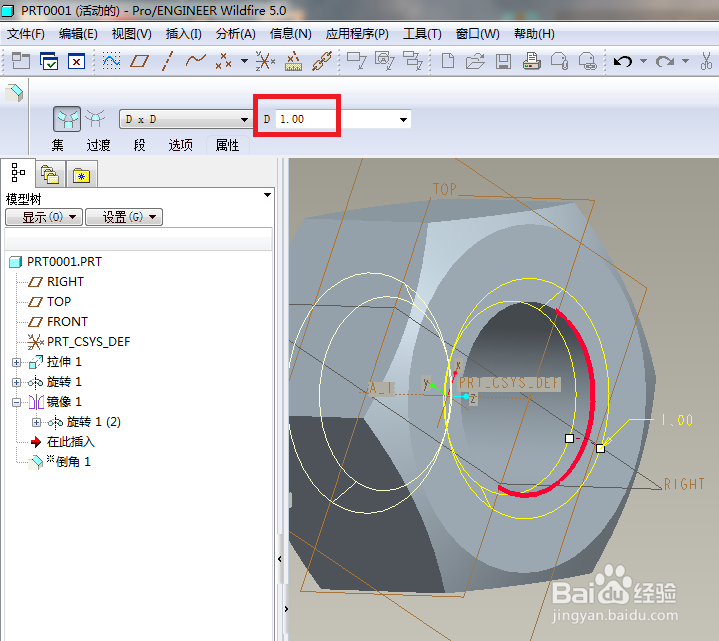Viewport: 719px width, 641px height.
Task: Select the datum point tool
Action: 223,61
